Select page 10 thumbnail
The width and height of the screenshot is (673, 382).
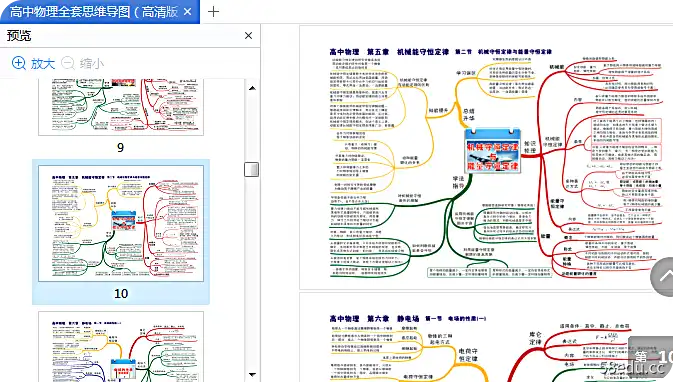(x=121, y=224)
